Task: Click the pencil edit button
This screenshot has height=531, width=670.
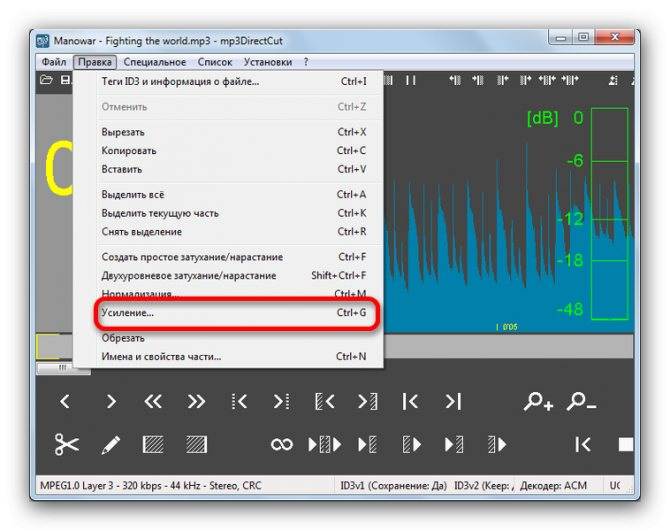Action: click(111, 444)
